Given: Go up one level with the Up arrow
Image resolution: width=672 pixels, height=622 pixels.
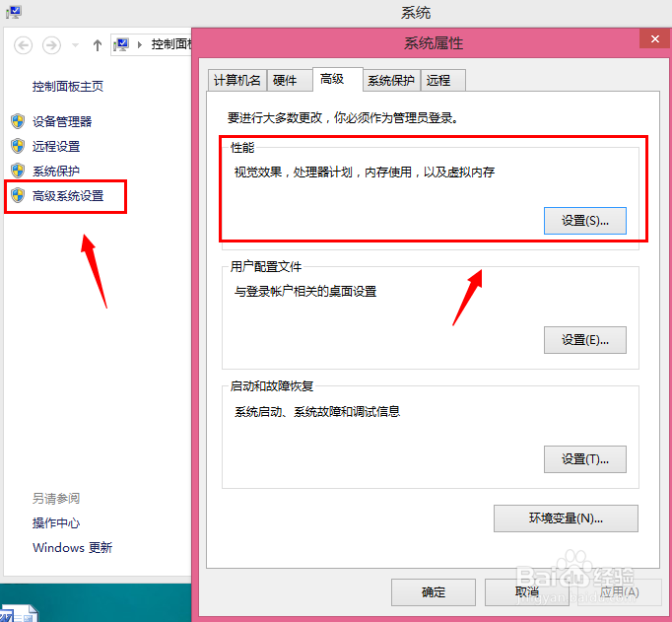Looking at the screenshot, I should 98,45.
